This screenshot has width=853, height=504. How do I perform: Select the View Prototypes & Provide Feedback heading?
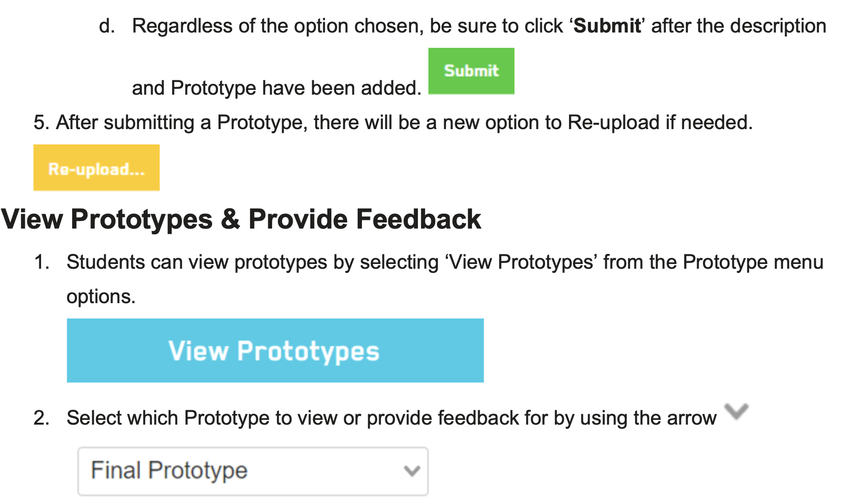241,219
